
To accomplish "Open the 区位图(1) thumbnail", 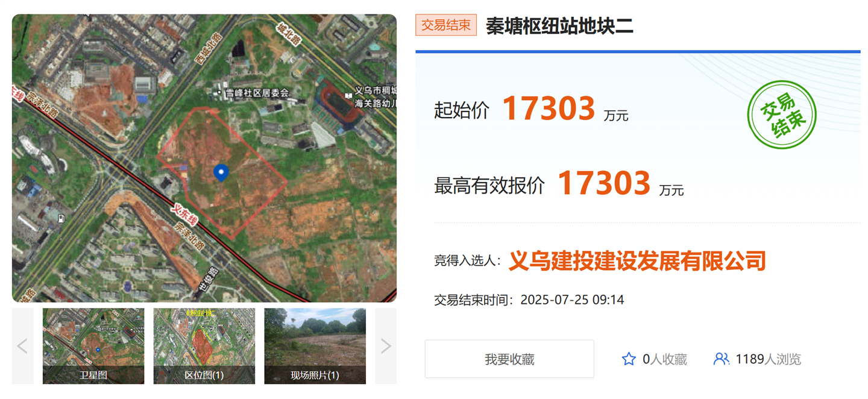I will click(204, 346).
